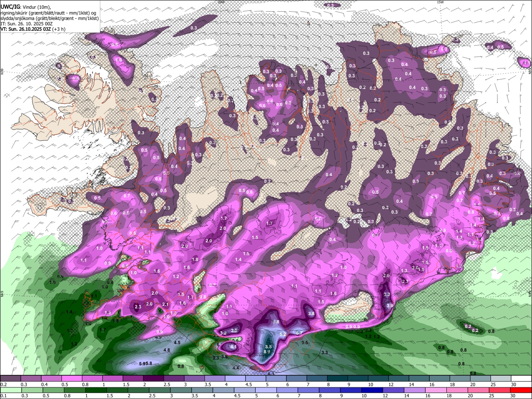Select the bright pink 0.5 snow legend swatch
Screen dimensions: 532x399
(71, 379)
